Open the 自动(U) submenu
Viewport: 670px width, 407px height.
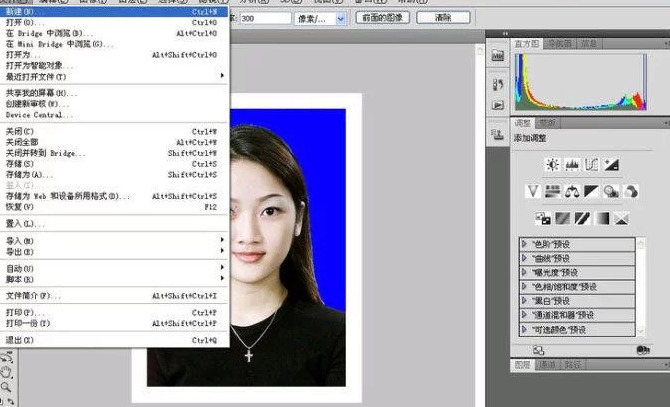pyautogui.click(x=115, y=269)
